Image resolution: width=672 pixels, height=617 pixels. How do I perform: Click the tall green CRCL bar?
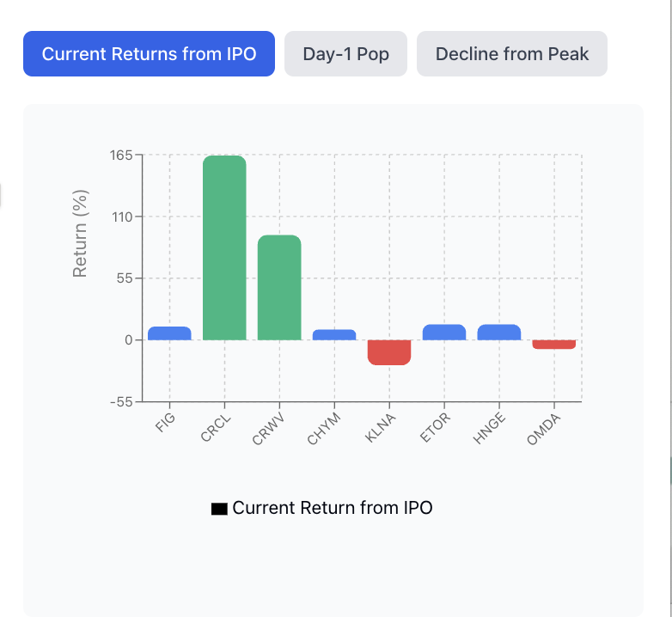point(224,247)
